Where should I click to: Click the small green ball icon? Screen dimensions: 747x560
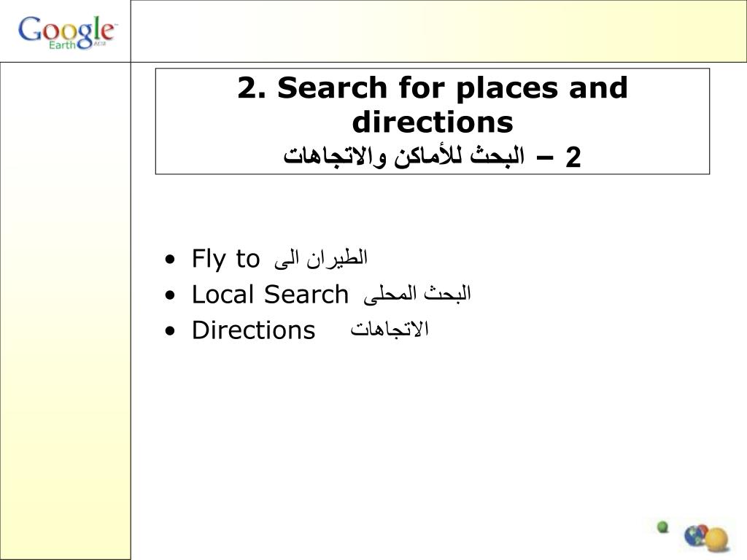(662, 526)
